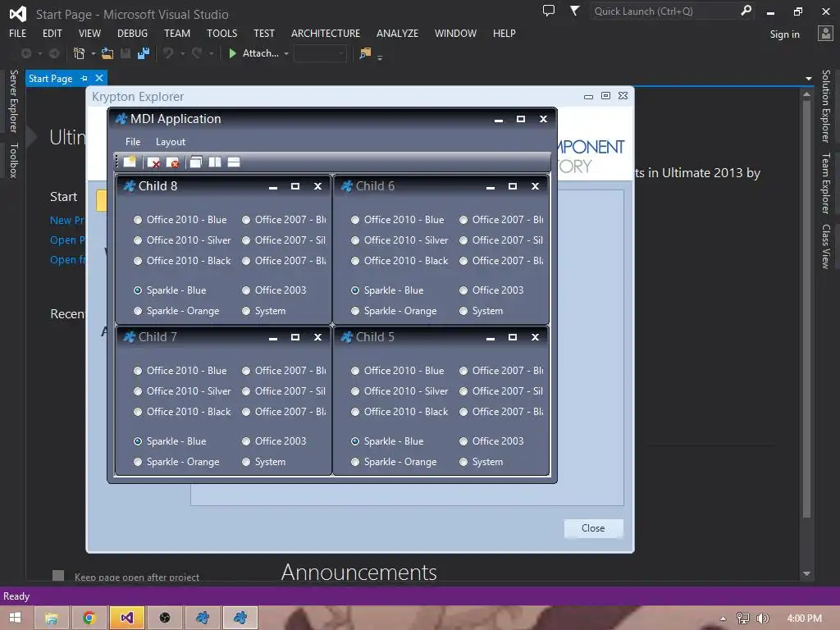Image resolution: width=840 pixels, height=630 pixels.
Task: Open the New Project dropdown arrow in toolbar
Action: pos(94,53)
